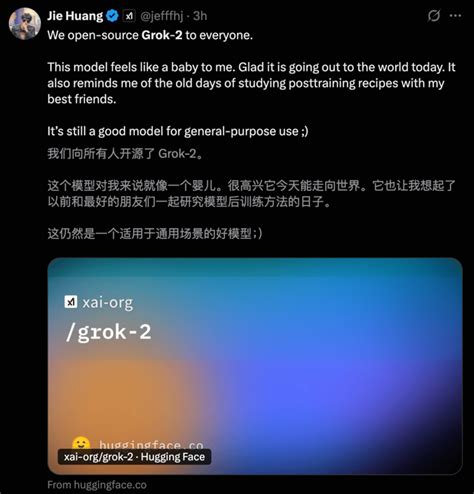The height and width of the screenshot is (494, 474).
Task: Open the From huggingface.co source link
Action: (x=97, y=485)
